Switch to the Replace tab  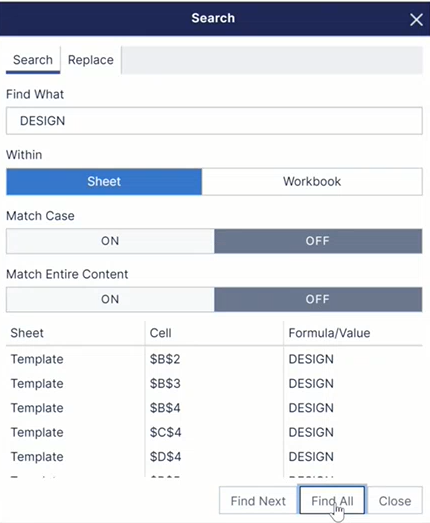click(x=91, y=60)
